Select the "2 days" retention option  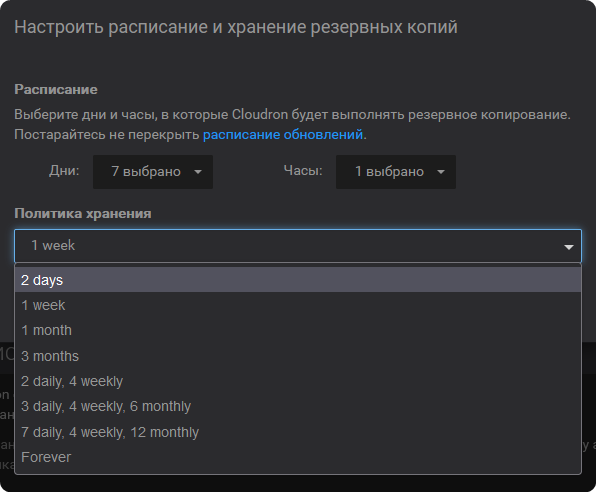pyautogui.click(x=298, y=280)
